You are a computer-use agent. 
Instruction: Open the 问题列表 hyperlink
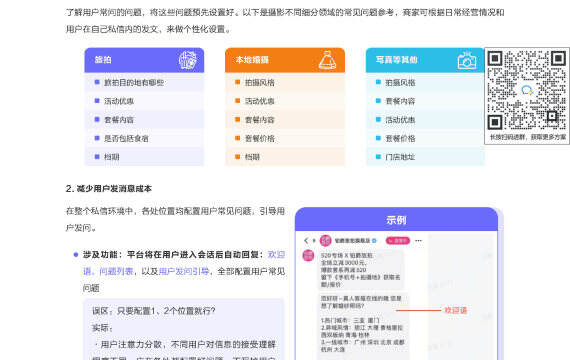pyautogui.click(x=116, y=271)
